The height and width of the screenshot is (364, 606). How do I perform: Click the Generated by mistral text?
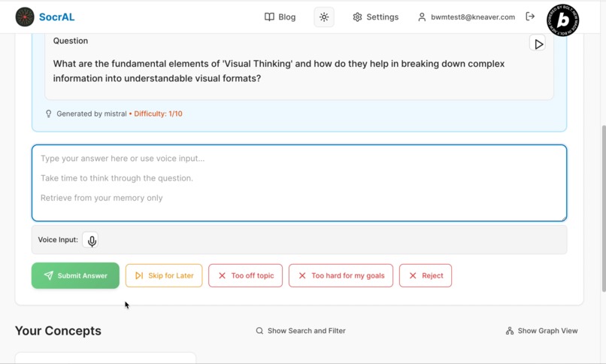[x=92, y=114]
